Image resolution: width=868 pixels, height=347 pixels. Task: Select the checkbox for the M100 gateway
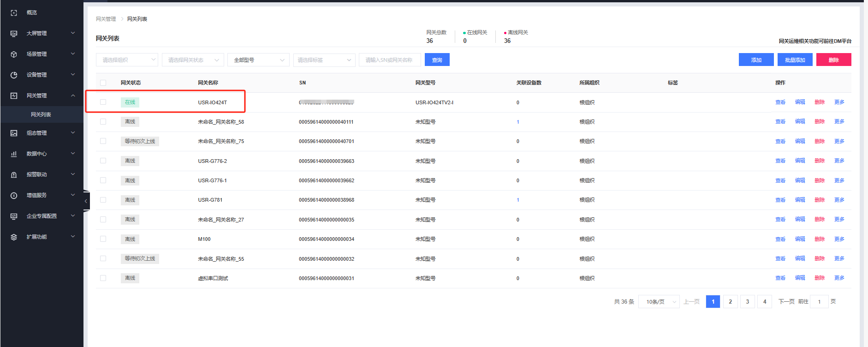pos(103,239)
